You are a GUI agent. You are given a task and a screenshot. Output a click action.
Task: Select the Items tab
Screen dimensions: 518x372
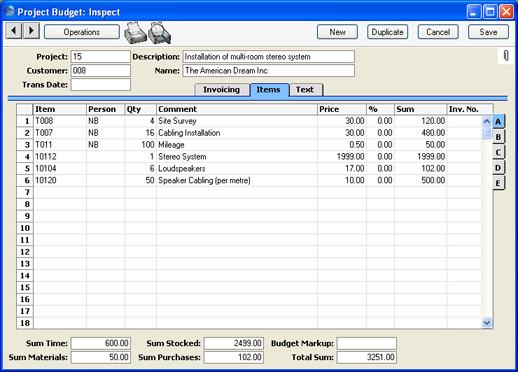click(x=268, y=90)
